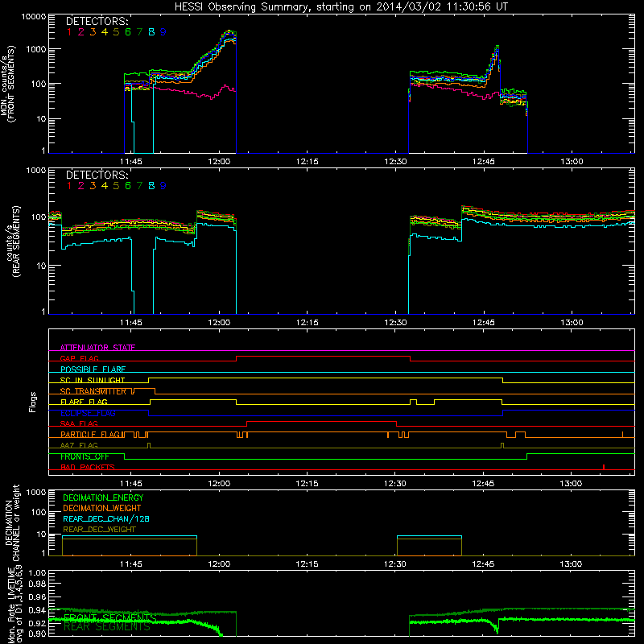Click the "BAD PACKETS" flag label
644x644 pixels.
point(88,467)
